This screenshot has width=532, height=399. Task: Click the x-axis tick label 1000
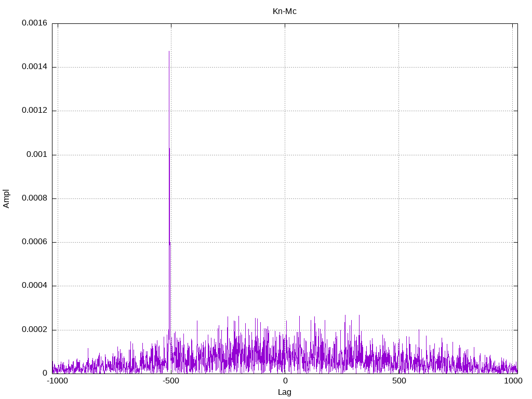(513, 381)
